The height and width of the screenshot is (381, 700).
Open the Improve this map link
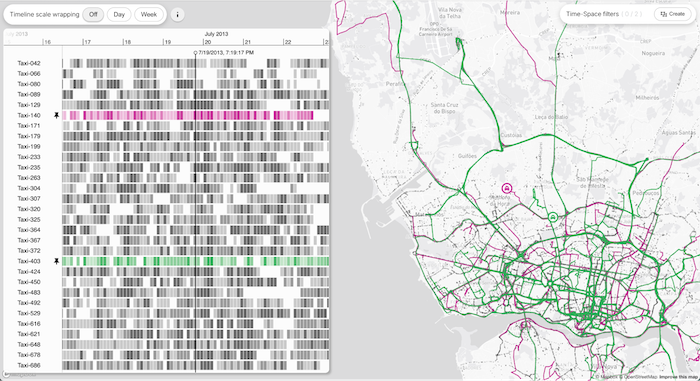679,377
